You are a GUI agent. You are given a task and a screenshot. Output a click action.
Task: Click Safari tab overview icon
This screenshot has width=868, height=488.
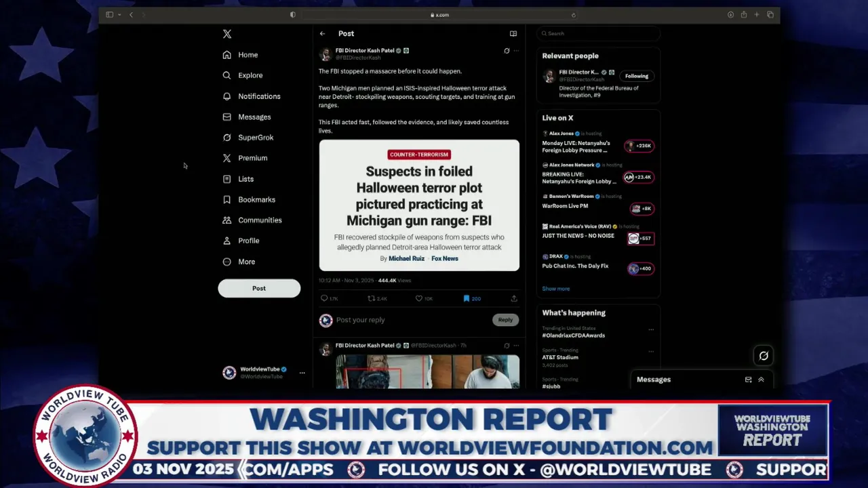[x=770, y=15]
